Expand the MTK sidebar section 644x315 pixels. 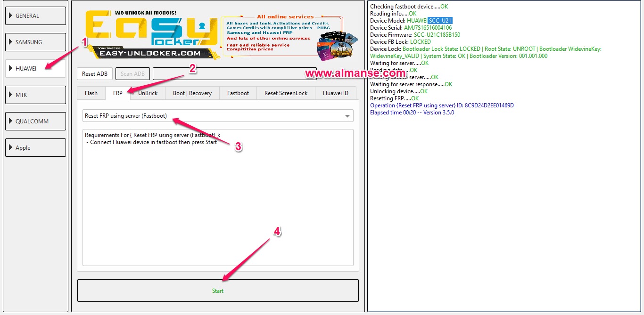tap(35, 95)
